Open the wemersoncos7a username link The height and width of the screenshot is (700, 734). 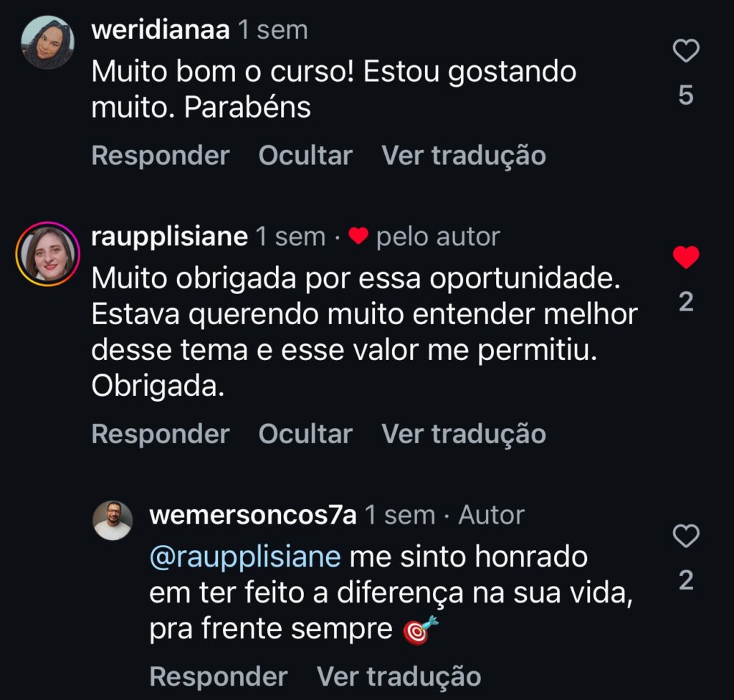pyautogui.click(x=253, y=515)
